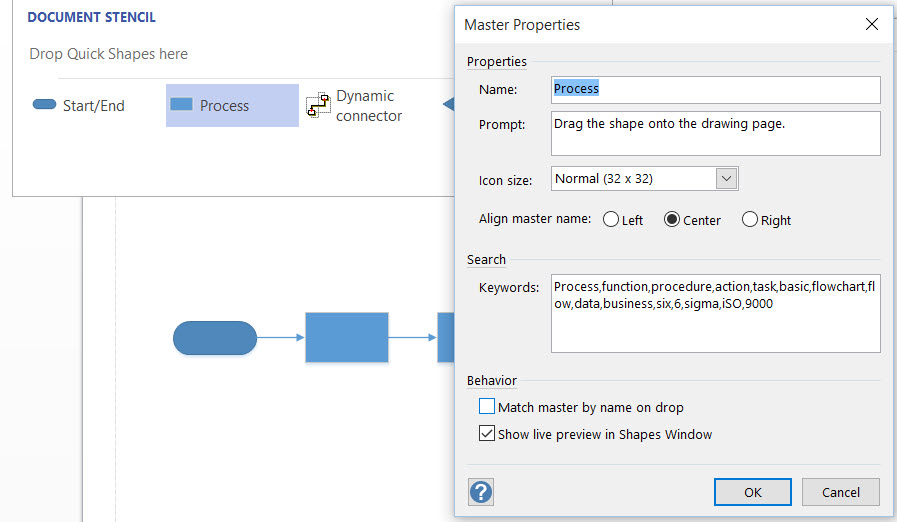Screen dimensions: 897x522
Task: Click the connector arrow between the two rectangles
Action: pos(413,337)
